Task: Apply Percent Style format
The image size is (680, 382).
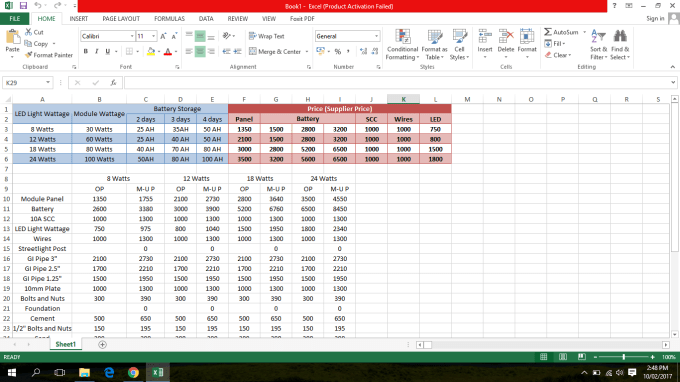Action: tap(338, 52)
